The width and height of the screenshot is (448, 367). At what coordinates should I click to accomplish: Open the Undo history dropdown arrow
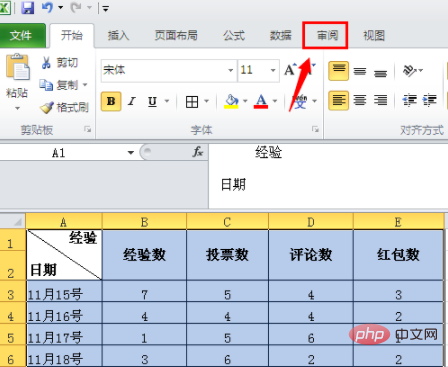pos(61,7)
